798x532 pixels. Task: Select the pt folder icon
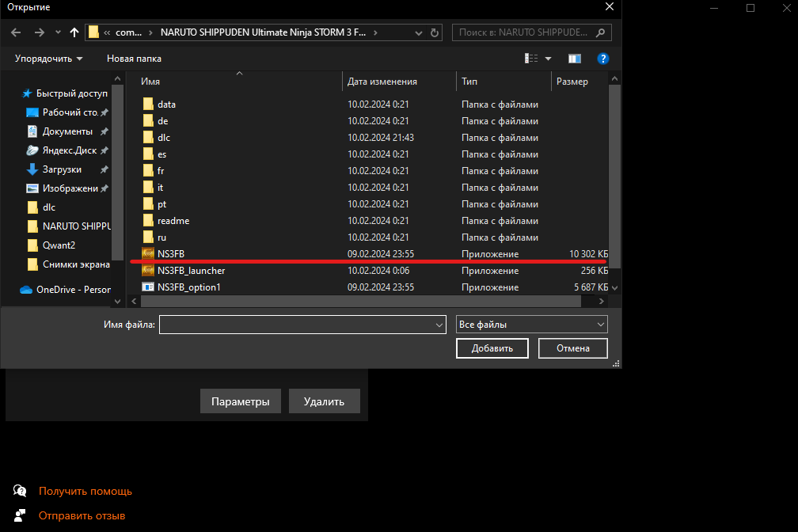pos(148,203)
